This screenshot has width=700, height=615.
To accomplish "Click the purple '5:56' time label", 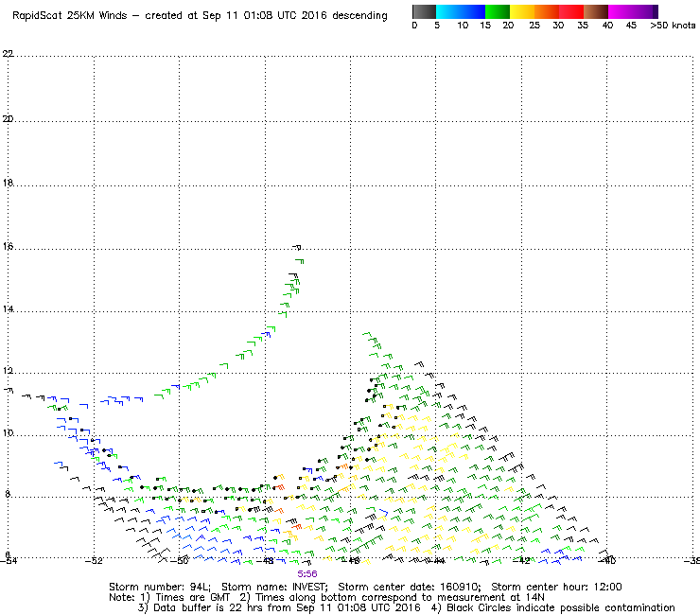I will pyautogui.click(x=307, y=574).
